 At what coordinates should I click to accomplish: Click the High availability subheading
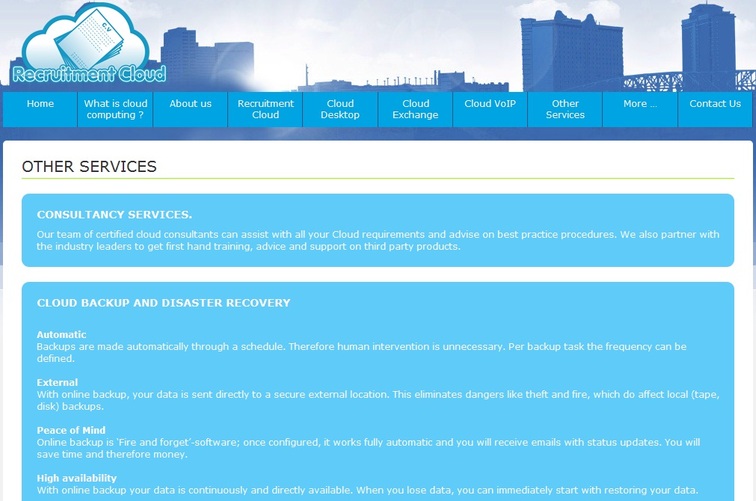tap(77, 478)
